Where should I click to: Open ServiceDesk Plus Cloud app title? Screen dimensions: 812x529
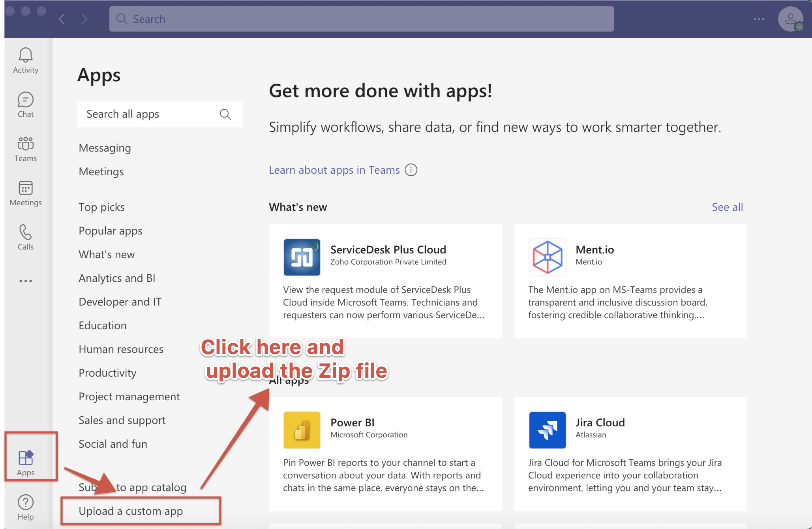coord(388,249)
